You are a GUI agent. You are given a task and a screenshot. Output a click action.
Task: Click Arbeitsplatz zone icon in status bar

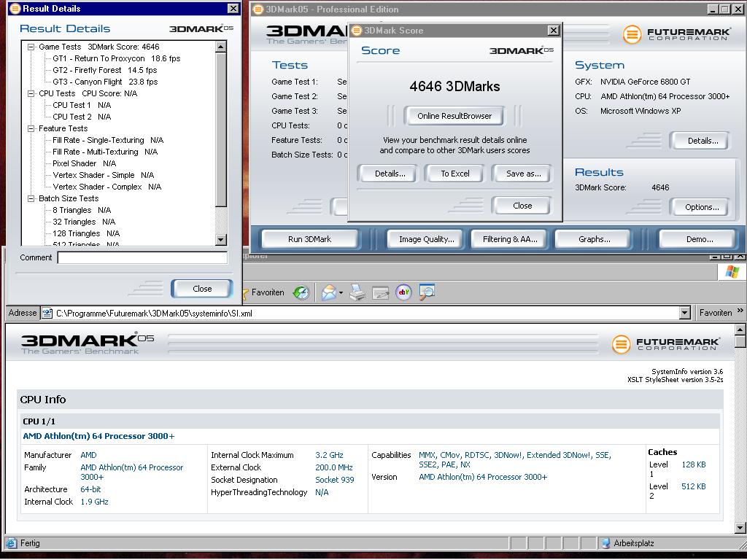[x=605, y=542]
